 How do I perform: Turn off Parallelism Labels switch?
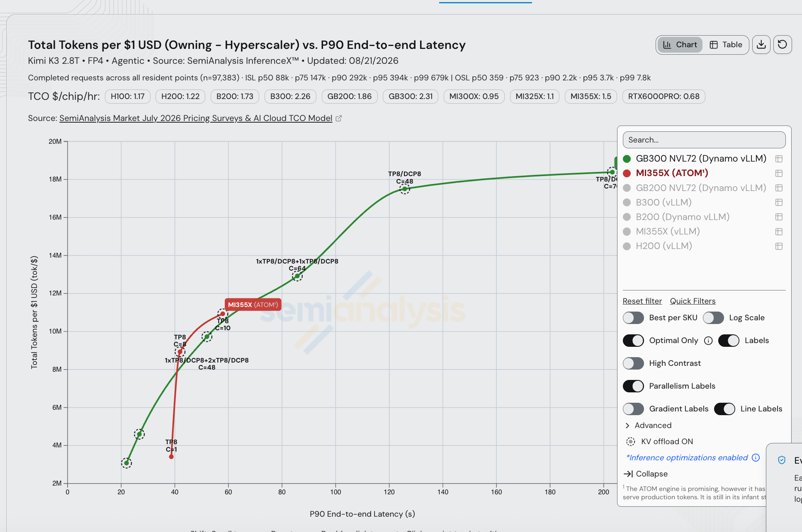pos(633,386)
